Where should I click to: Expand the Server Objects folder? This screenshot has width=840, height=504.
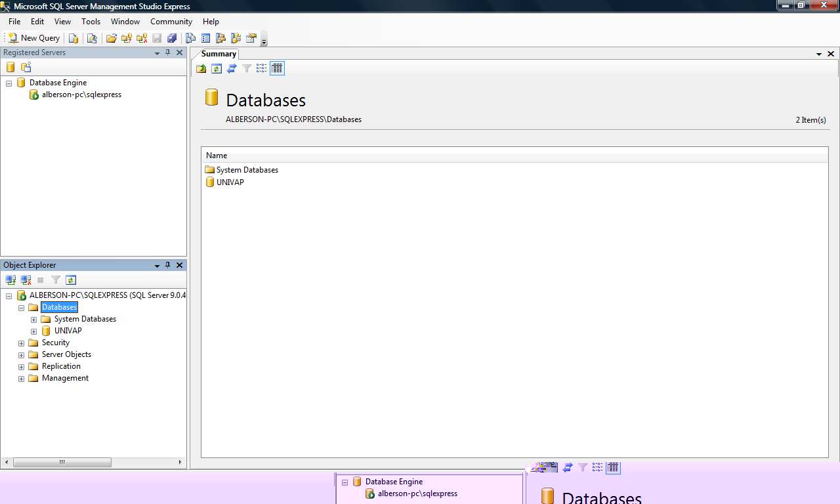(x=21, y=355)
